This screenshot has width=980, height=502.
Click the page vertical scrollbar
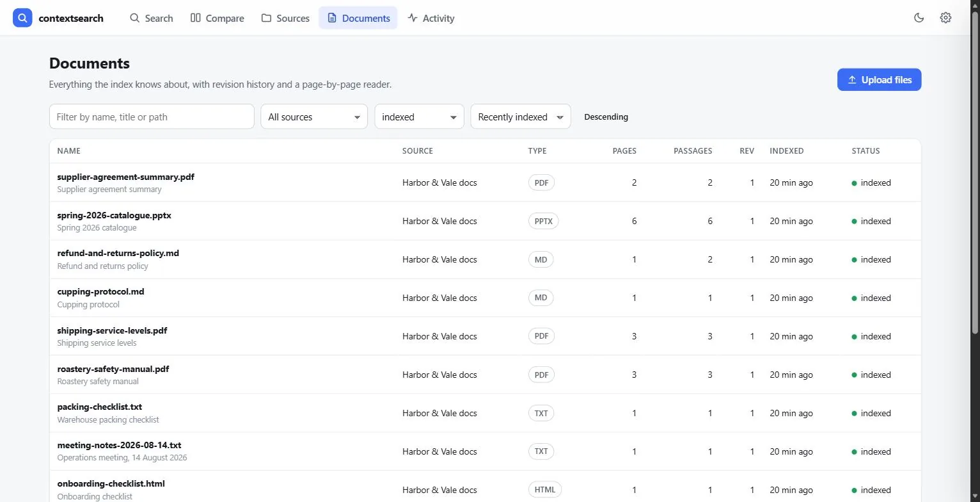(975, 173)
